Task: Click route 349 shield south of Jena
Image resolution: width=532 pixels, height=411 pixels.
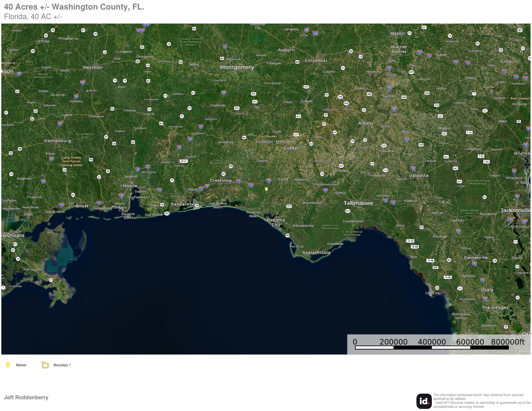Action: coord(435,267)
